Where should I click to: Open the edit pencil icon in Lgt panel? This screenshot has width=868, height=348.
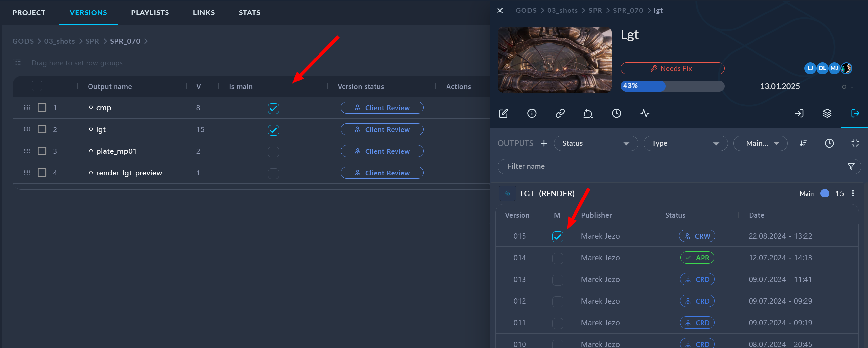click(503, 113)
